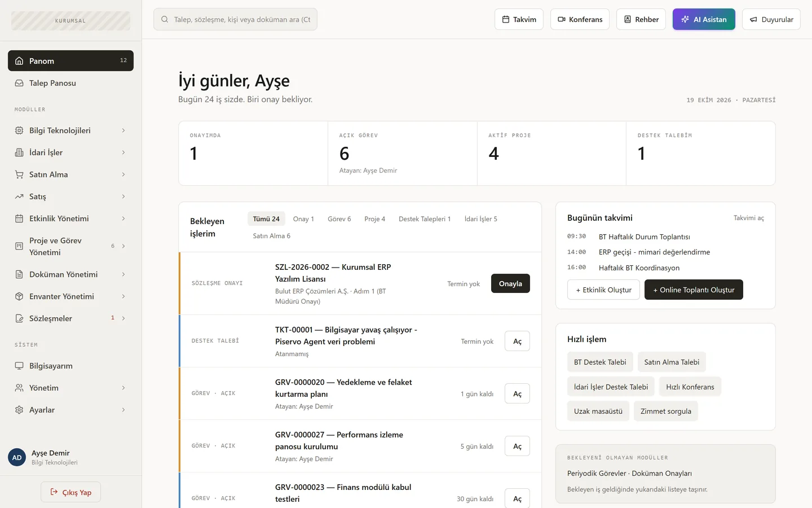This screenshot has width=812, height=508.
Task: Expand the Etkinlik Yönetimi chevron
Action: coord(123,218)
